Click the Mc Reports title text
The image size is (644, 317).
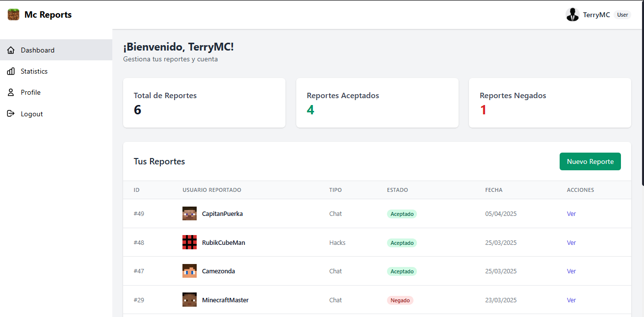(x=48, y=15)
